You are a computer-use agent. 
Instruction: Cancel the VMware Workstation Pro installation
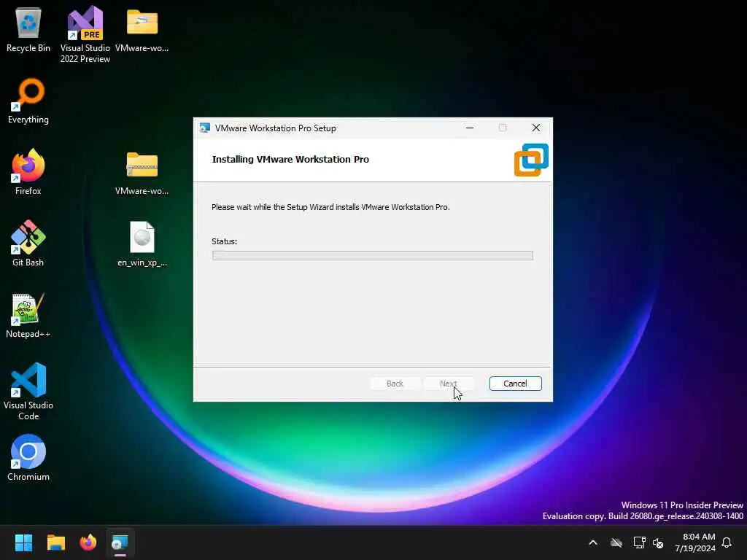click(x=515, y=384)
